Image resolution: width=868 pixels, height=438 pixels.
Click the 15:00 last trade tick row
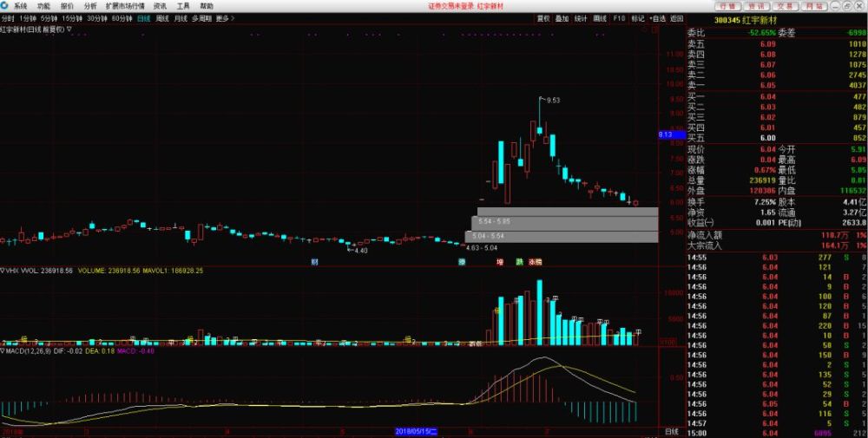777,434
